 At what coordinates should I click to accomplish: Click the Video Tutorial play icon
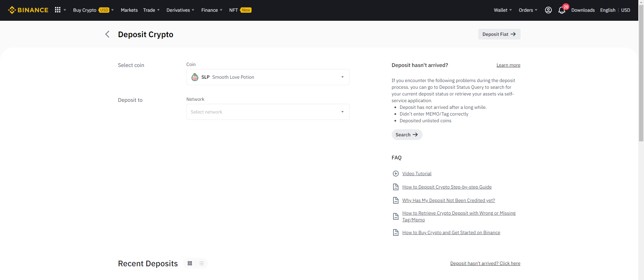(x=396, y=173)
